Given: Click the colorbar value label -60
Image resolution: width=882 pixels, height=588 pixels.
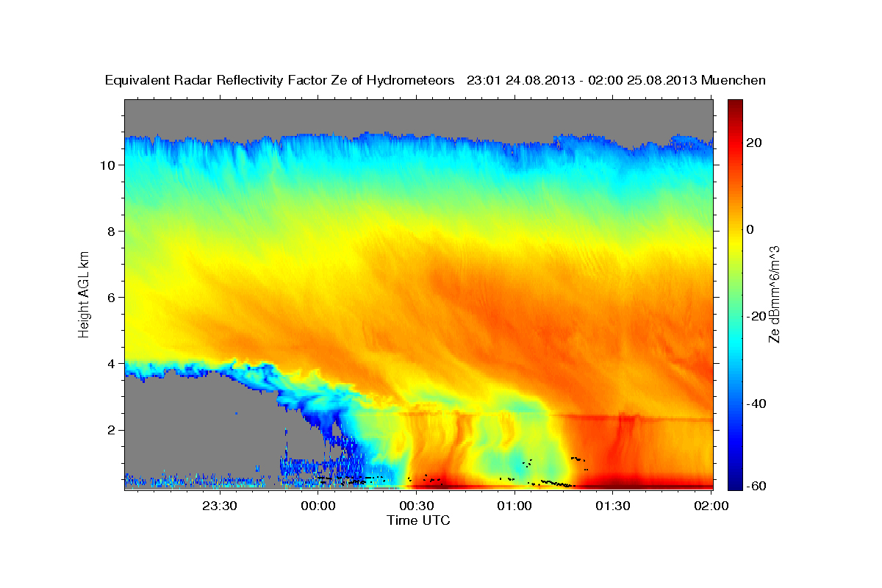Looking at the screenshot, I should [756, 486].
